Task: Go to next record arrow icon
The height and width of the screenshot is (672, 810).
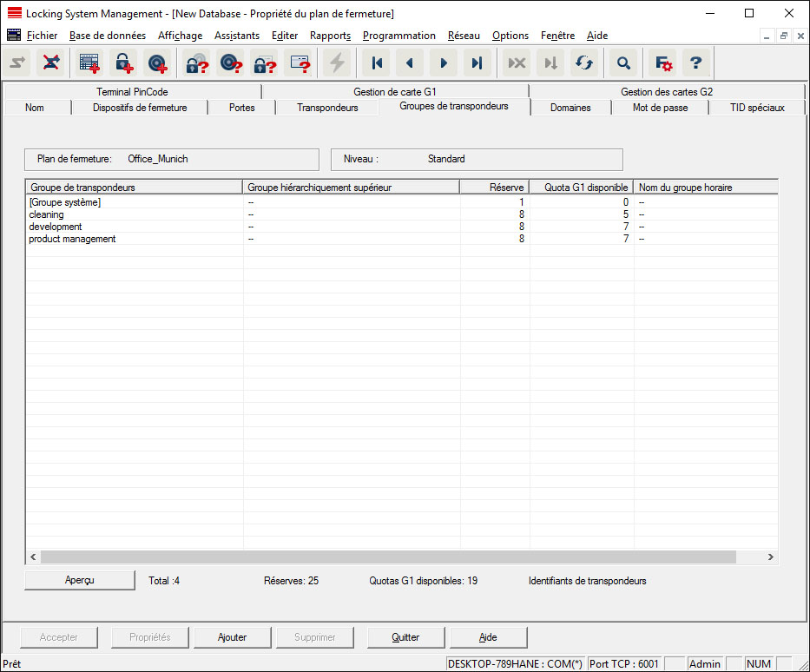Action: coord(444,63)
